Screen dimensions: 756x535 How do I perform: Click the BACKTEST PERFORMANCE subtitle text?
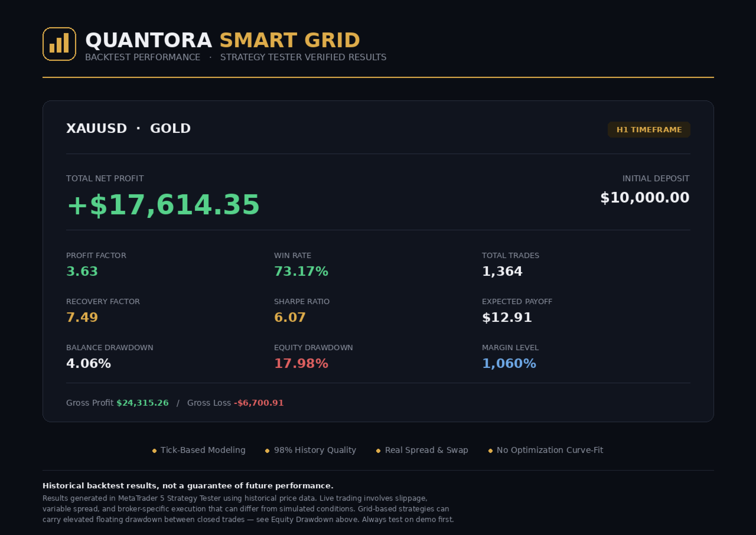click(x=143, y=57)
